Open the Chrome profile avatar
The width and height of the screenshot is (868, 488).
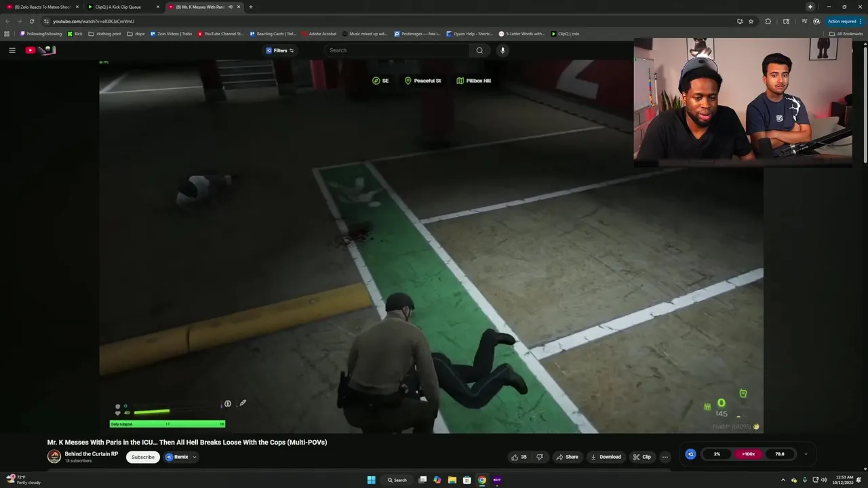[x=816, y=21]
